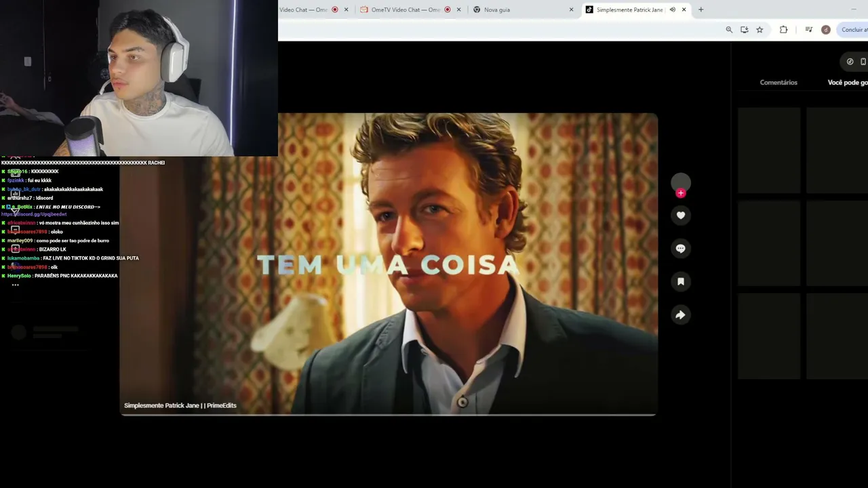Close the Simplesmente Patrick Jane tab

click(684, 9)
